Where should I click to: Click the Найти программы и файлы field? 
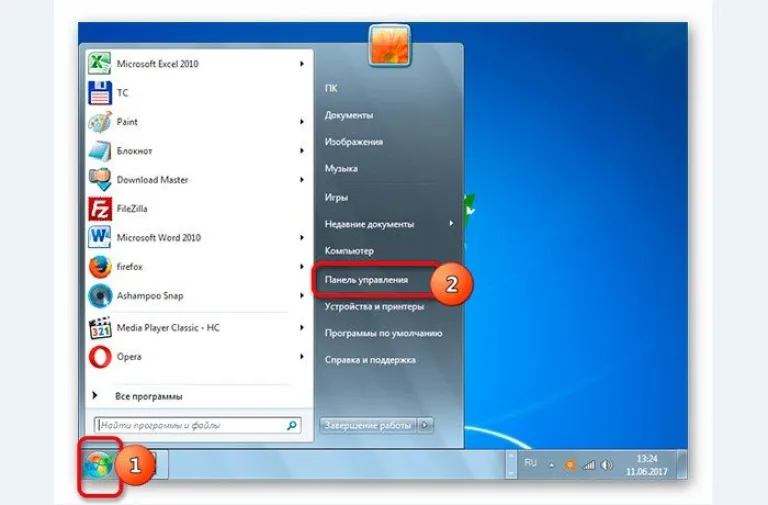tap(197, 425)
